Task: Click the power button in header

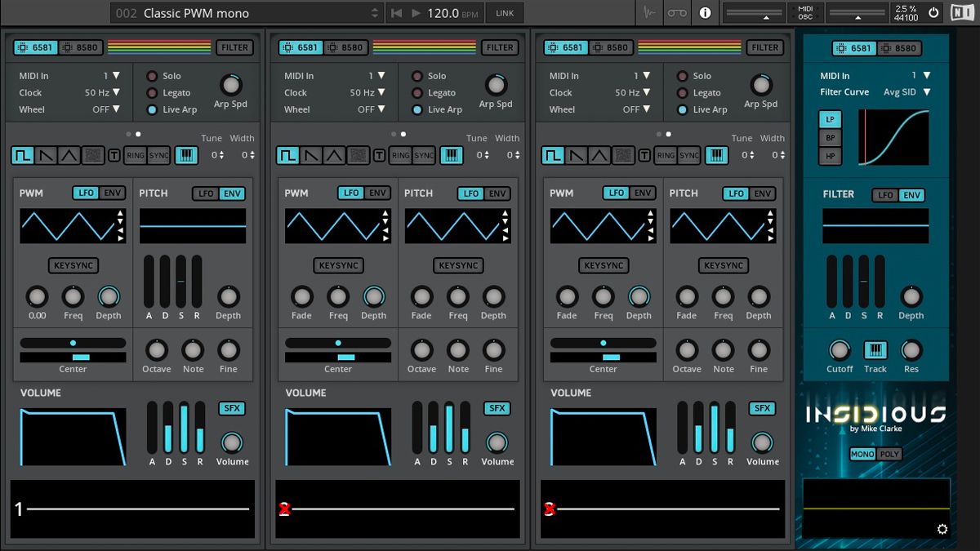Action: (933, 12)
